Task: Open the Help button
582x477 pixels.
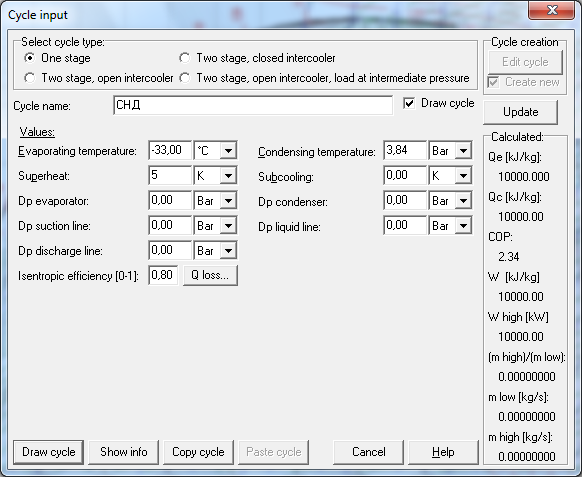Action: pos(443,452)
